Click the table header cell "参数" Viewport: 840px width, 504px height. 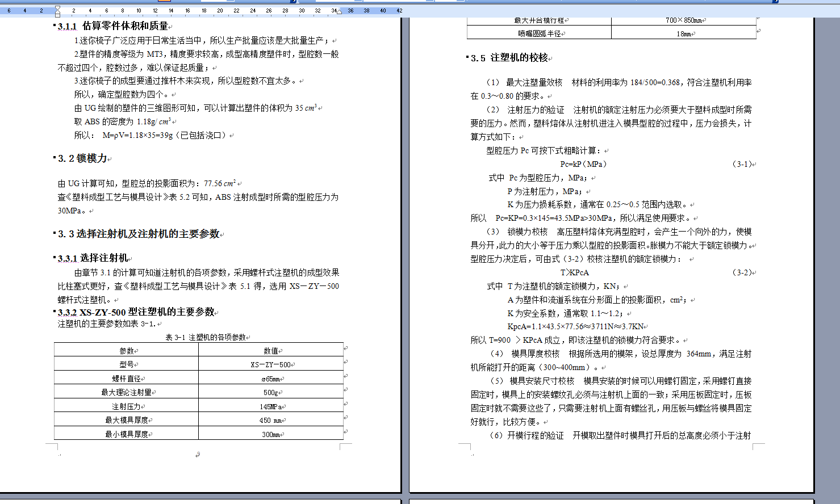[127, 351]
